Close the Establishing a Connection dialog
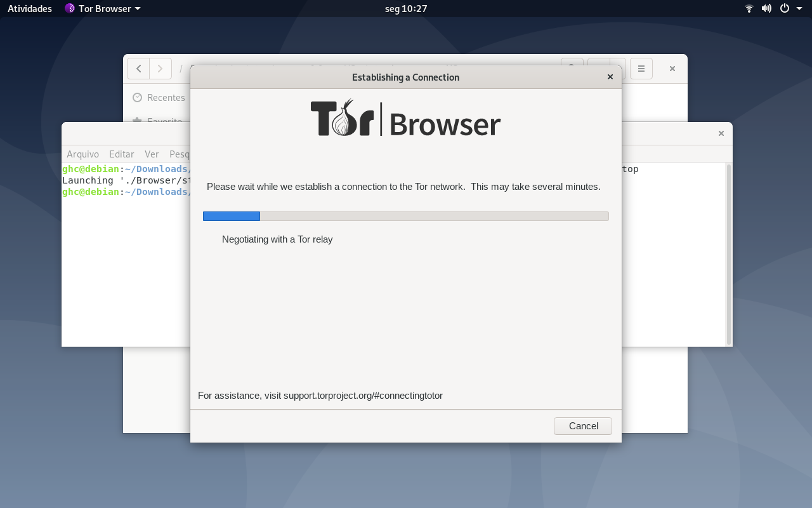812x508 pixels. [610, 77]
